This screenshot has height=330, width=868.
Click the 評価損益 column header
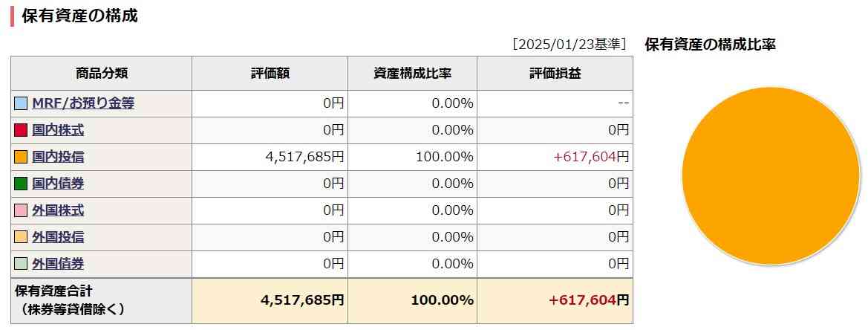tap(555, 73)
